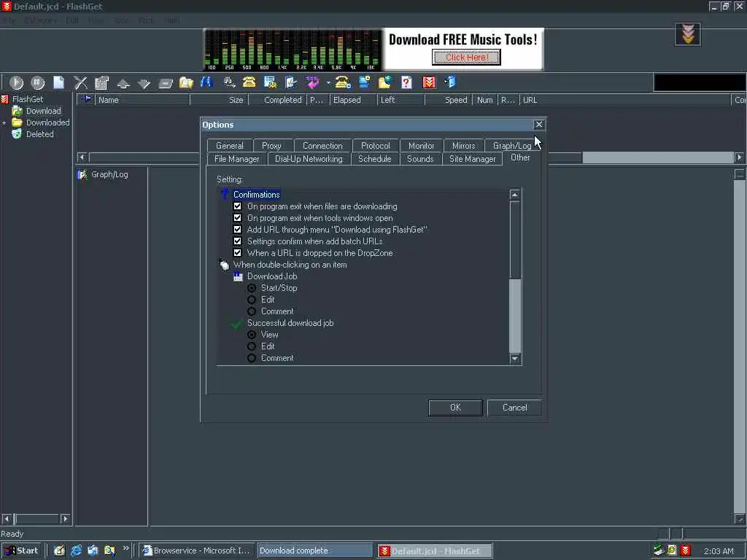This screenshot has height=560, width=747.
Task: Click FlashGet tray icon near clock
Action: pyautogui.click(x=686, y=551)
